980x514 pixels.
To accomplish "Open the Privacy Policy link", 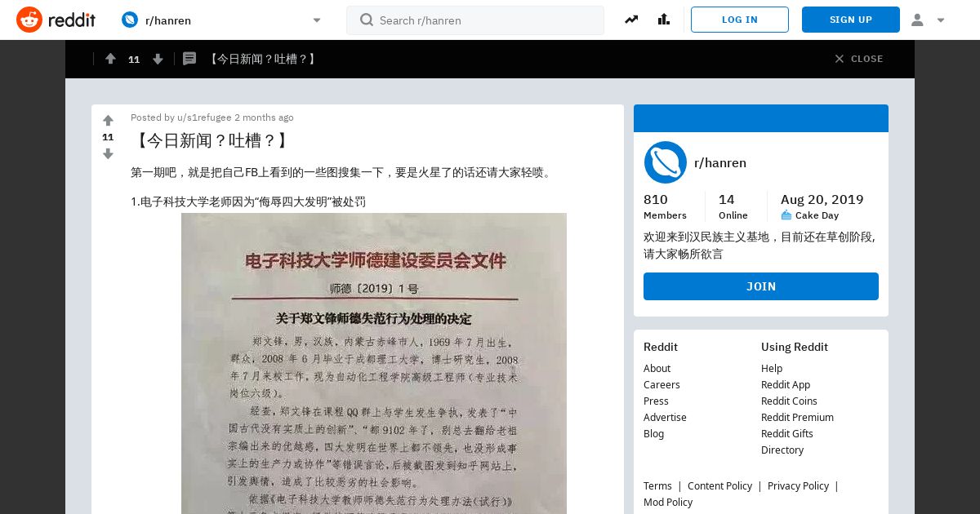I will (798, 485).
